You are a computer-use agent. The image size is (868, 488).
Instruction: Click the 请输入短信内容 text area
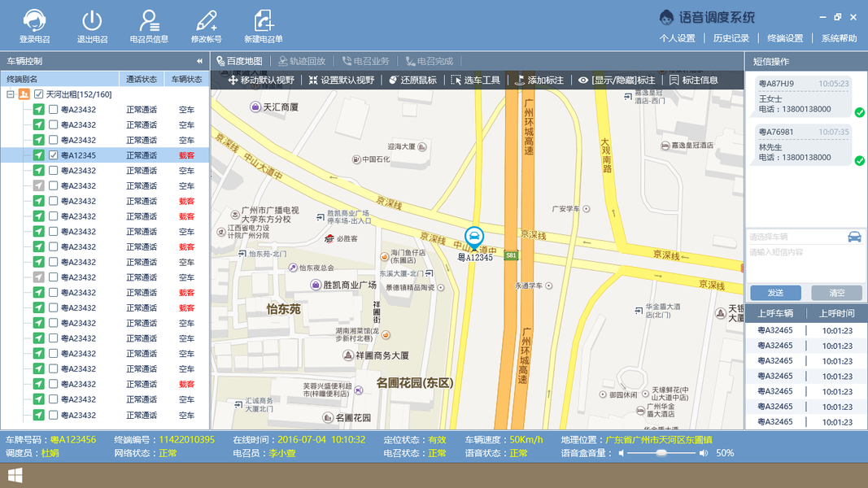pyautogui.click(x=805, y=266)
